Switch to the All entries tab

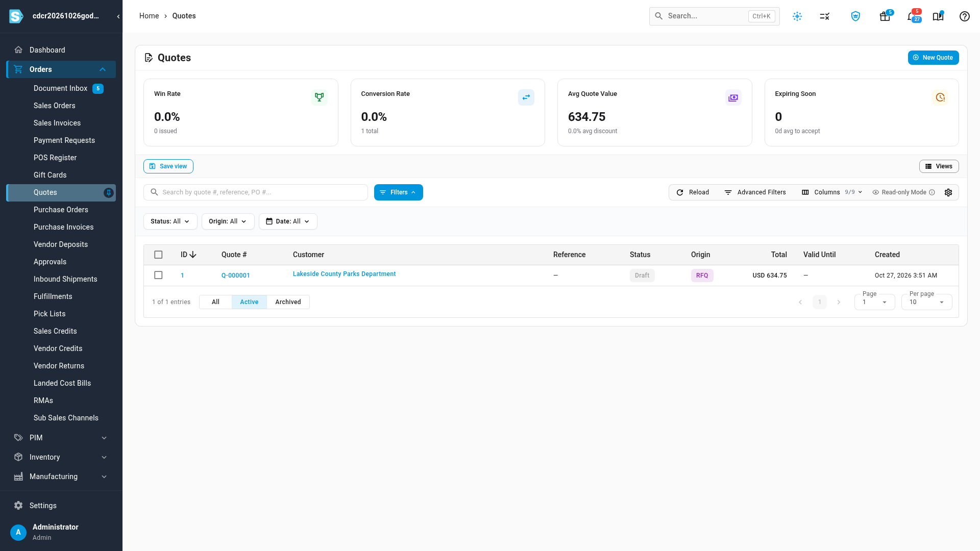coord(215,302)
